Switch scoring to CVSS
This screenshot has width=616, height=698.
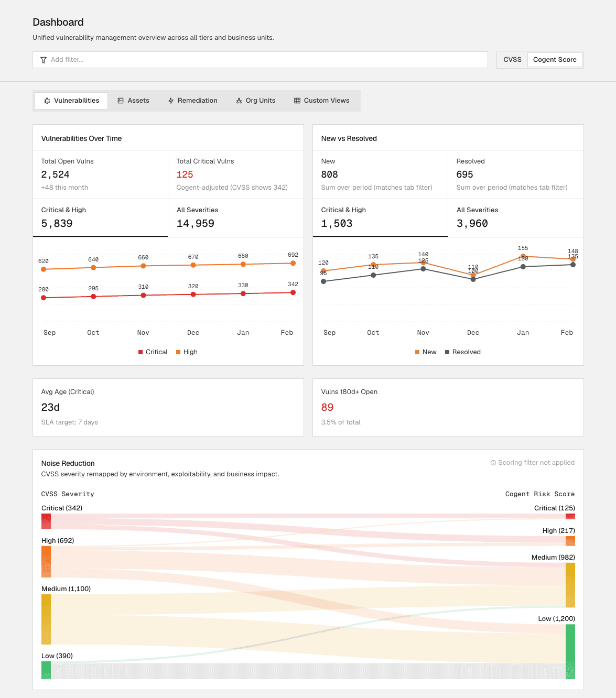(x=512, y=60)
